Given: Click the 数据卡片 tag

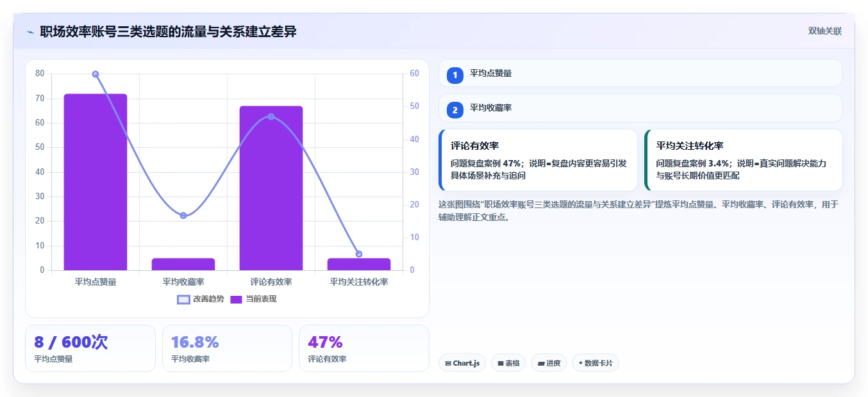Looking at the screenshot, I should pyautogui.click(x=596, y=363).
